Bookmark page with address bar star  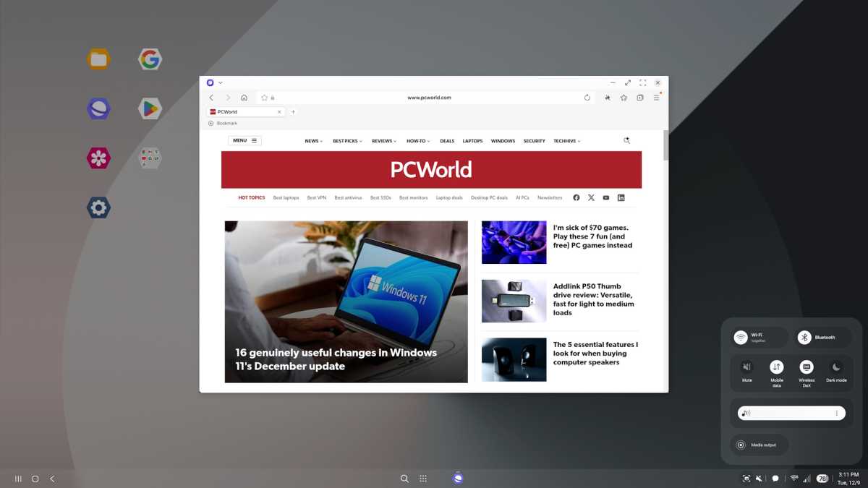click(x=264, y=98)
